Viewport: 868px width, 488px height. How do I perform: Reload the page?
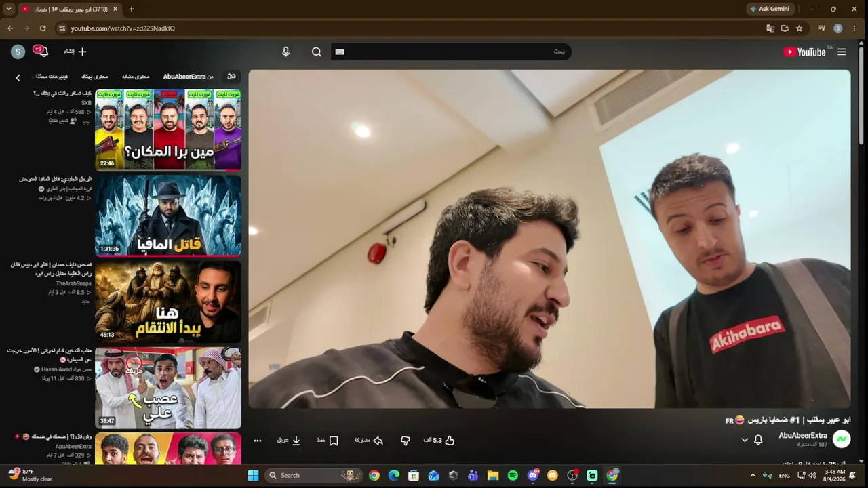click(x=43, y=28)
